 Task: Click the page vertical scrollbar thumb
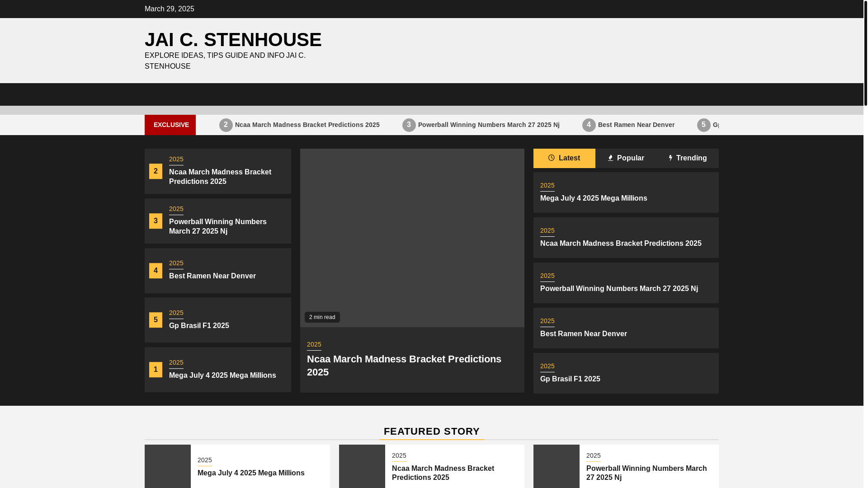tap(866, 53)
